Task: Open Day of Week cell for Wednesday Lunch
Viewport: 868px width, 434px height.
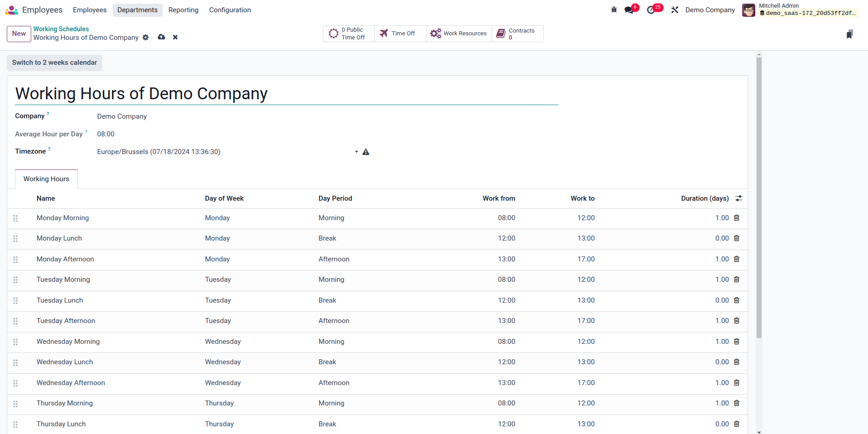Action: coord(258,362)
